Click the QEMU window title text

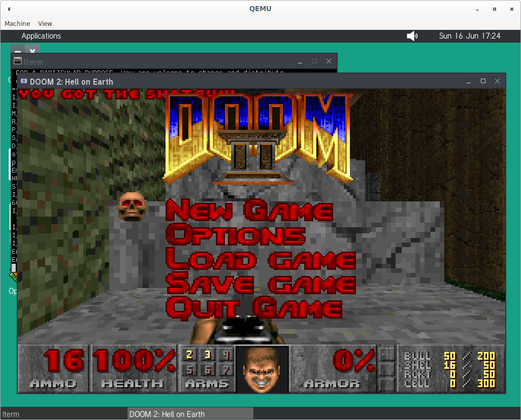pos(260,9)
